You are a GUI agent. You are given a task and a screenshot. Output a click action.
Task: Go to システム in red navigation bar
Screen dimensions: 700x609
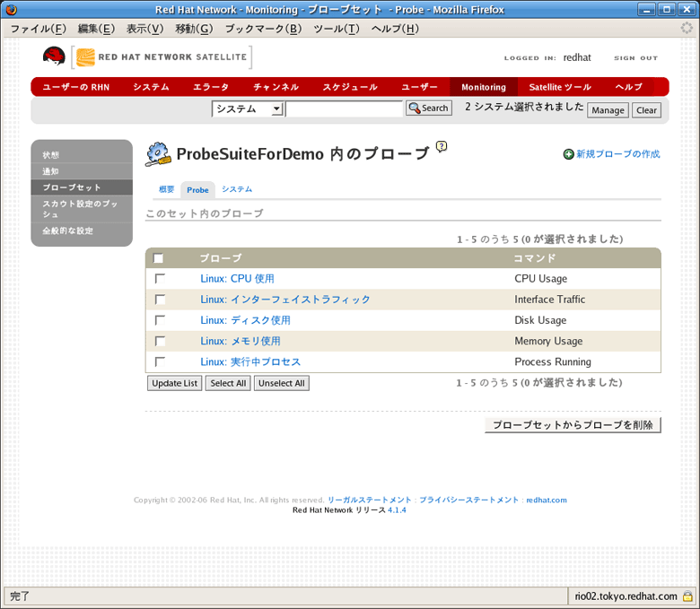click(x=151, y=87)
